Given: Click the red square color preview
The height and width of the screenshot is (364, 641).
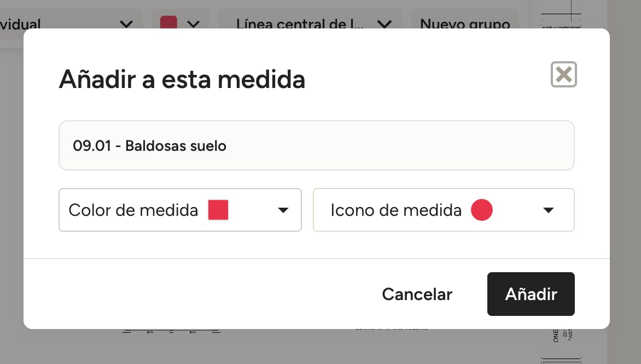Looking at the screenshot, I should [218, 210].
